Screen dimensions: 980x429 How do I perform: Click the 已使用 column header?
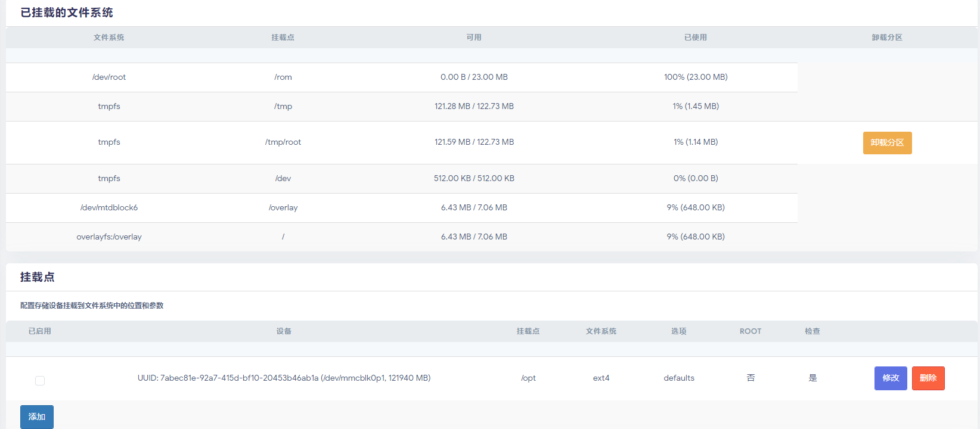(696, 38)
